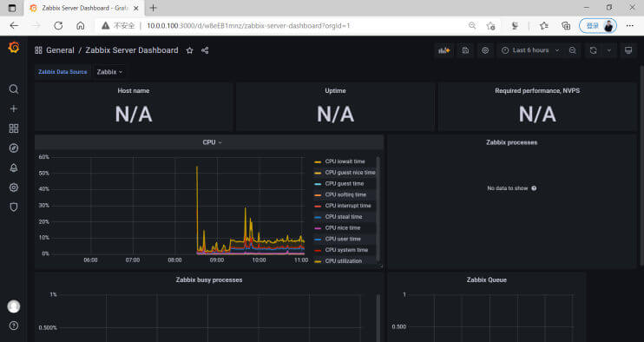Open the Grafana logo home menu
Image resolution: width=644 pixels, height=342 pixels.
click(x=14, y=48)
